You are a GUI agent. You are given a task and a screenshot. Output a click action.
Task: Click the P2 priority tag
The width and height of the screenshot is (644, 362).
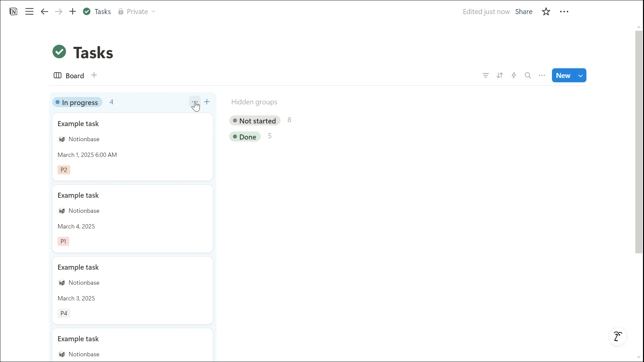(64, 170)
